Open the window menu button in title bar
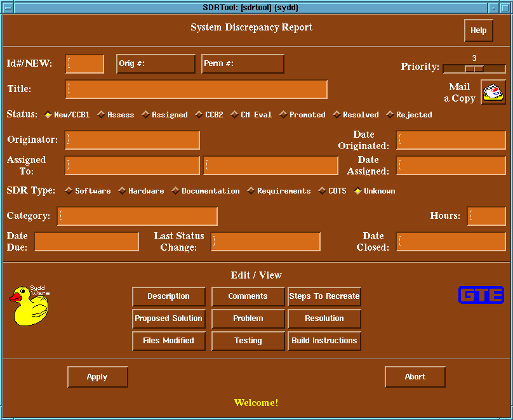Image resolution: width=513 pixels, height=420 pixels. (8, 8)
